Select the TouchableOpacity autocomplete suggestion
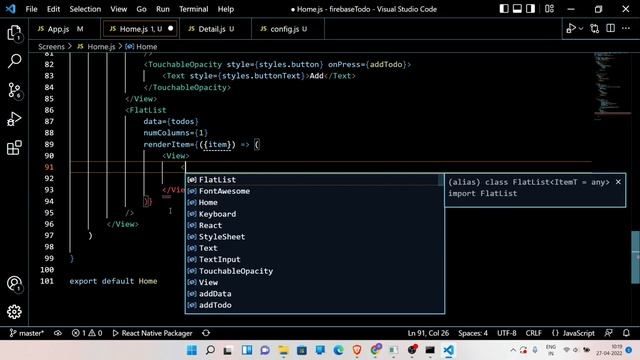 click(315, 271)
